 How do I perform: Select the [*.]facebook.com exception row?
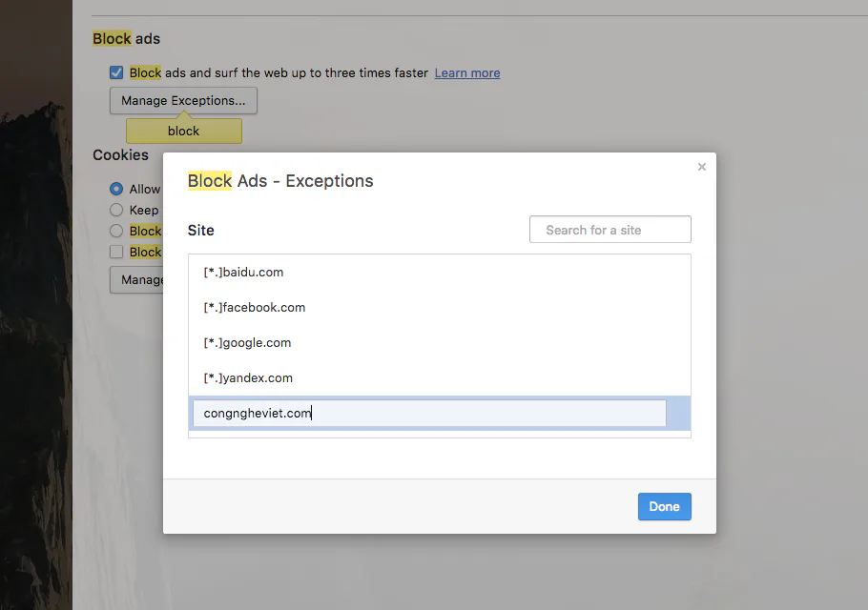[440, 308]
